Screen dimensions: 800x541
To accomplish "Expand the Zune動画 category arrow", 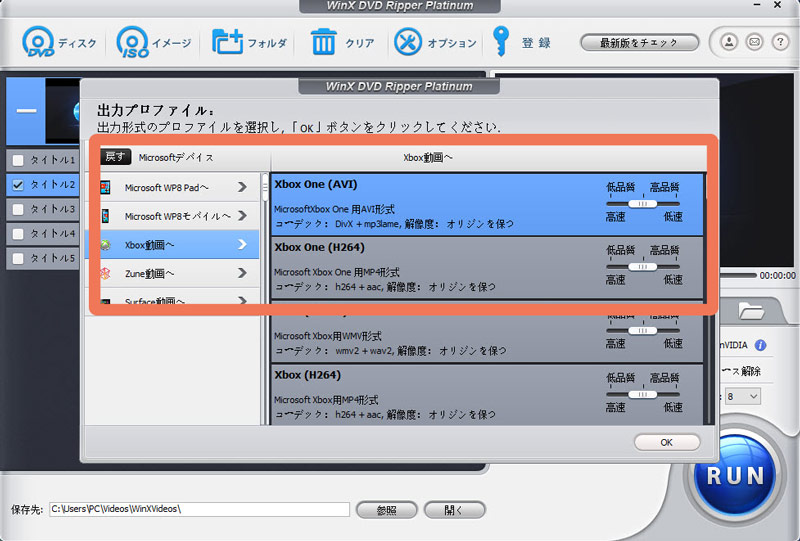I will 243,272.
